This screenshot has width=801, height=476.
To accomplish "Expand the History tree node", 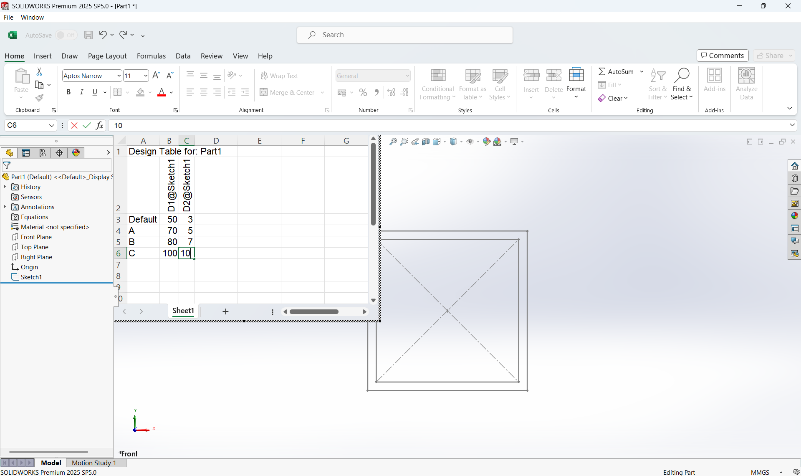I will pyautogui.click(x=5, y=187).
